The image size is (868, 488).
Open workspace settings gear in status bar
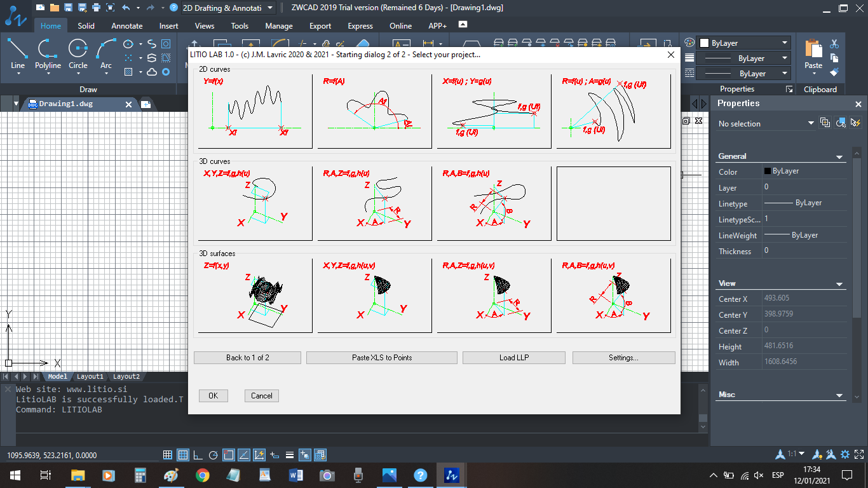pos(845,454)
